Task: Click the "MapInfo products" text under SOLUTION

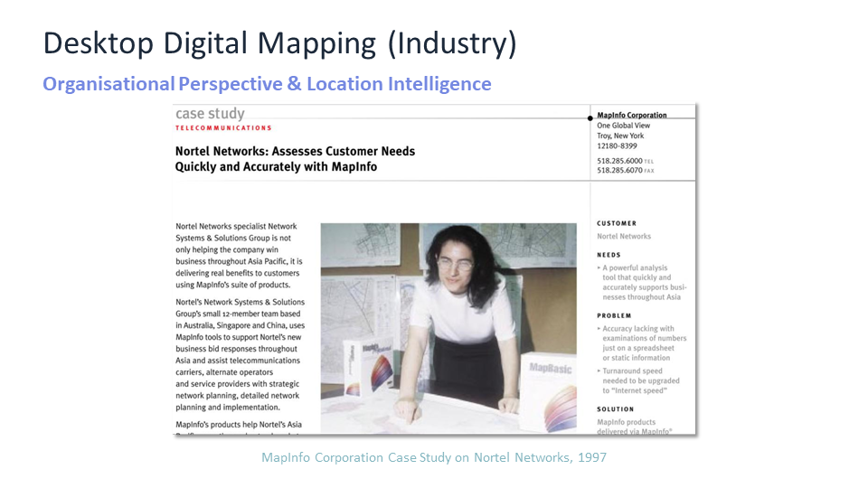Action: [x=626, y=422]
